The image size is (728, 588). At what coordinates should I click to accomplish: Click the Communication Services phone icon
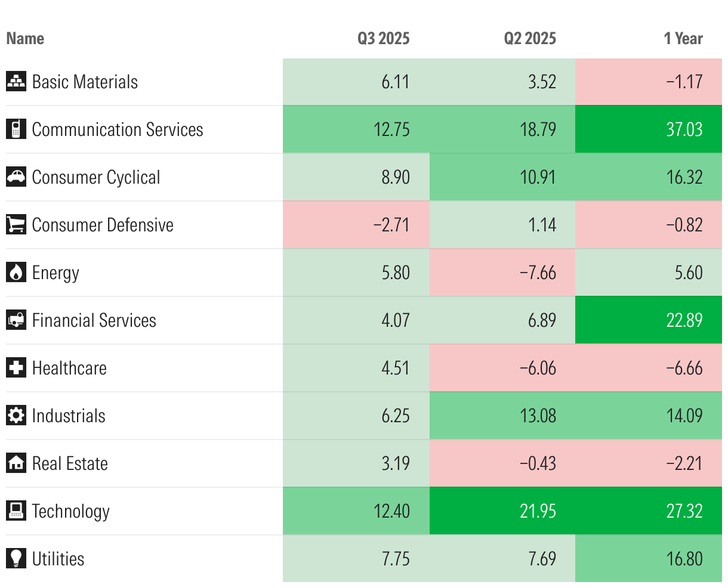point(16,129)
